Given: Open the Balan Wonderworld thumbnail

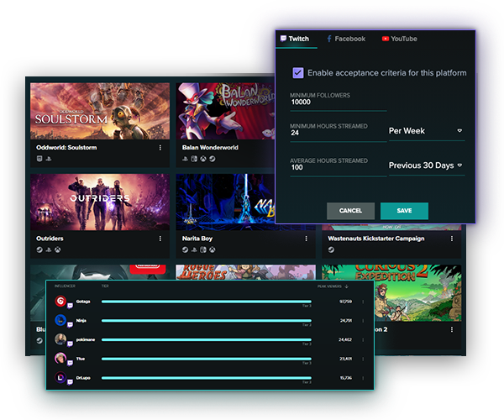Looking at the screenshot, I should click(225, 111).
